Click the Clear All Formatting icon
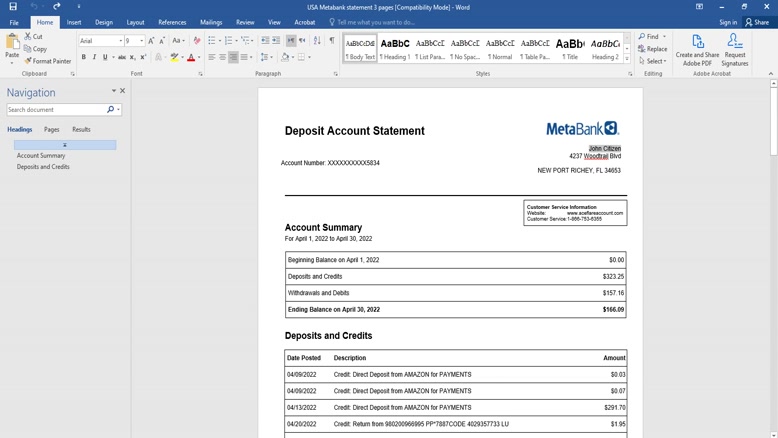 [196, 41]
